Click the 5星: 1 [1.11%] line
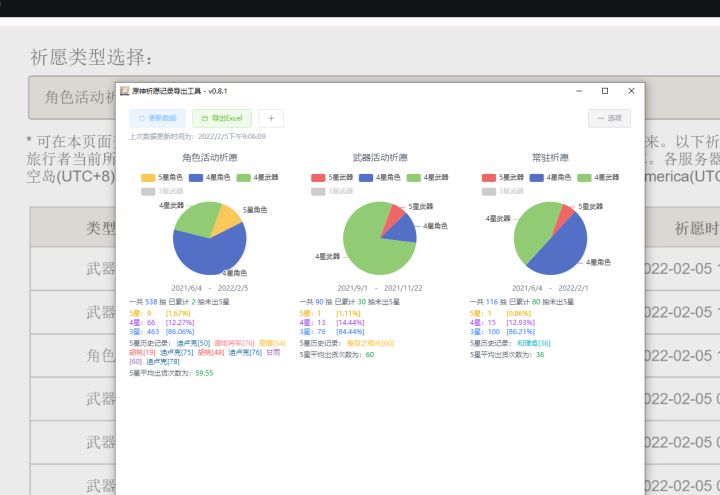Viewport: 720px width, 495px height. point(330,313)
